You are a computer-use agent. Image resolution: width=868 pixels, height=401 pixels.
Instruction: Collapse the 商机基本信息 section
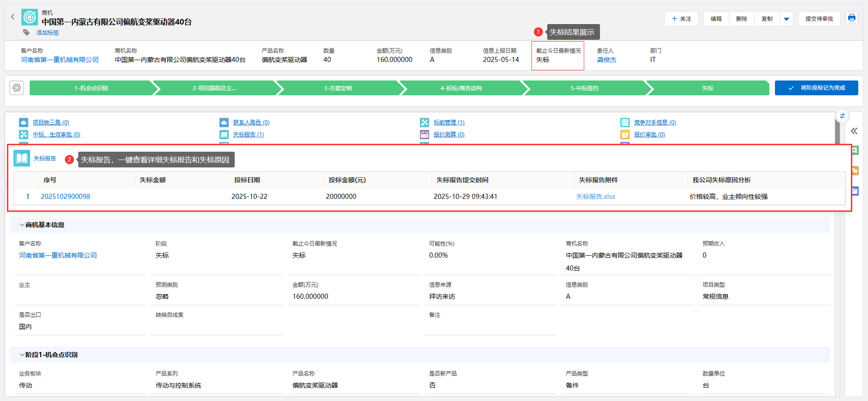coord(22,225)
